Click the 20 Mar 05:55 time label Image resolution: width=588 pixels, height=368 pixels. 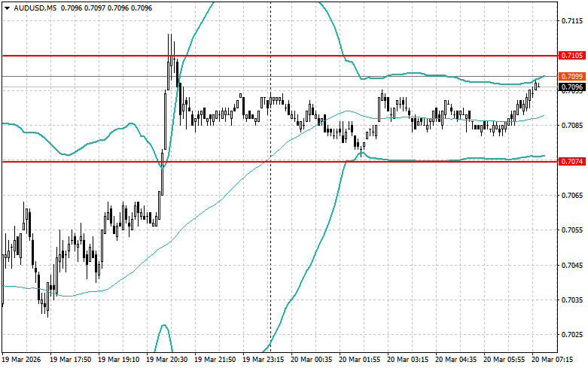coord(504,360)
